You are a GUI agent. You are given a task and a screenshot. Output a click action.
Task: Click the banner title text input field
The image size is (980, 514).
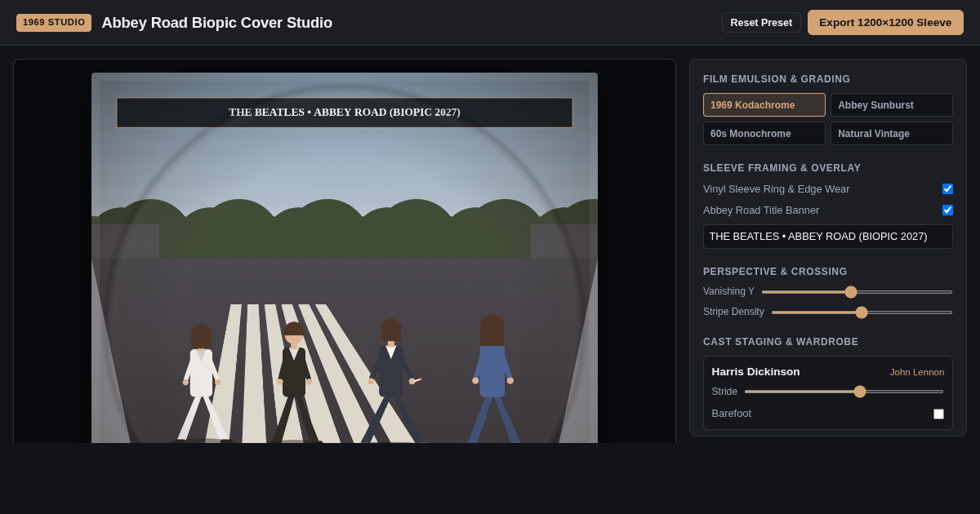pyautogui.click(x=828, y=237)
